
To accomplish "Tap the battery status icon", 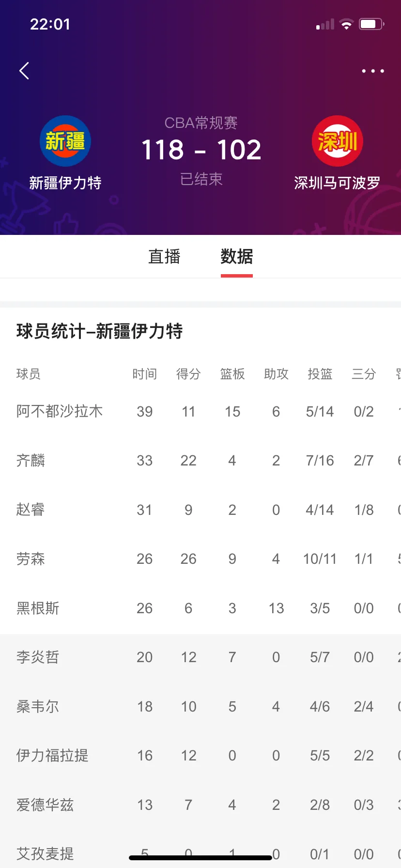I will pyautogui.click(x=371, y=24).
